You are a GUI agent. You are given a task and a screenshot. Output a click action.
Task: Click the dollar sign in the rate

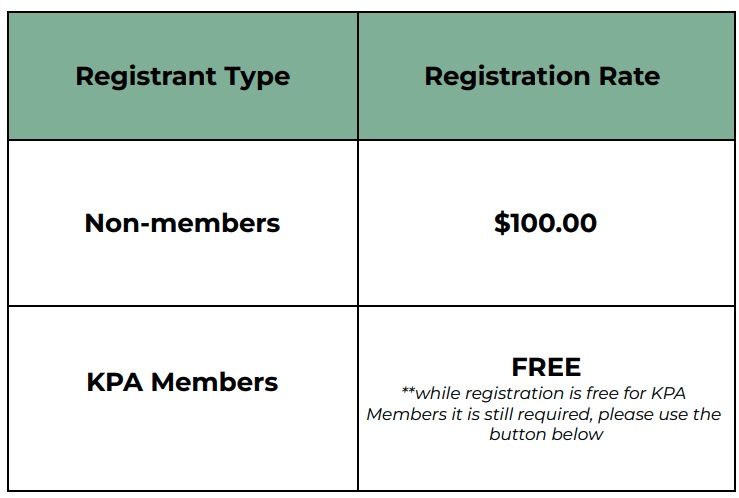501,222
